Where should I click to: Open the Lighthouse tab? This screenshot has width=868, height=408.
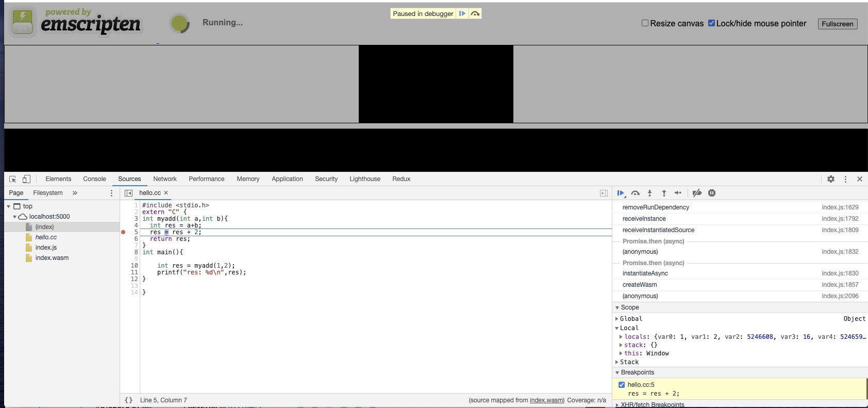[x=365, y=179]
